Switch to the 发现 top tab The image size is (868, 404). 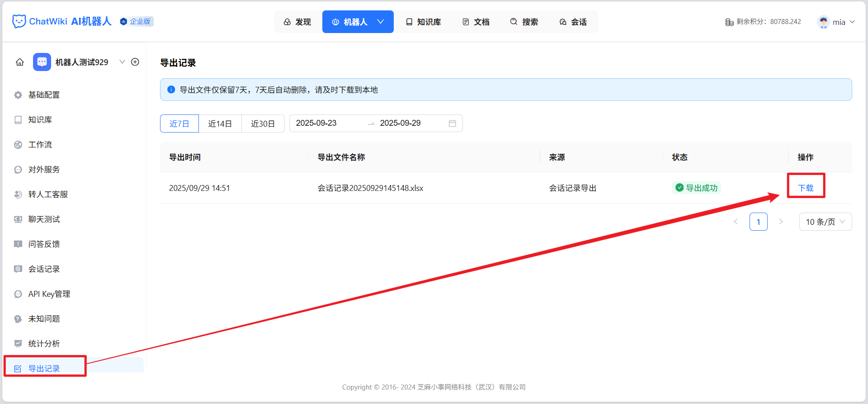click(297, 22)
